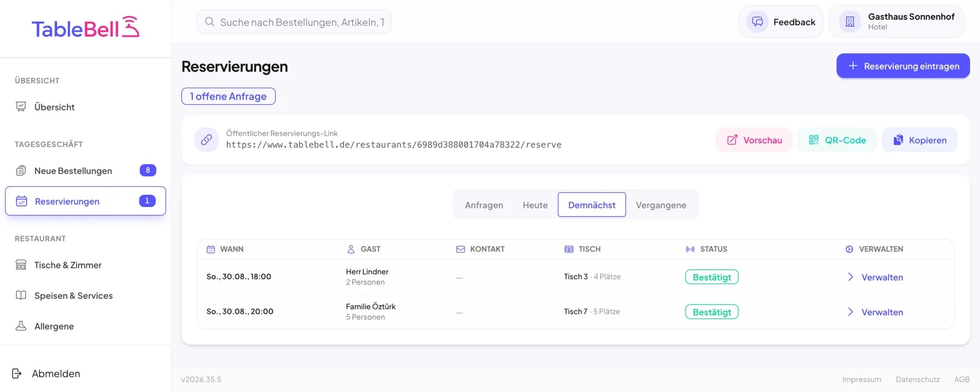Click the Speisen & Services book icon
Image resolution: width=980 pixels, height=392 pixels.
click(21, 295)
